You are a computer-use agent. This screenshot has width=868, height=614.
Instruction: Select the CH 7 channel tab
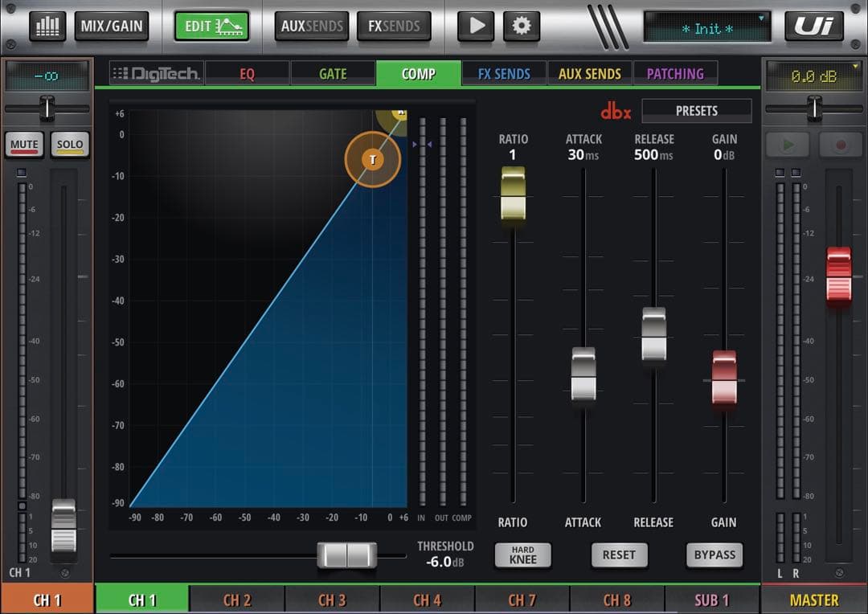522,600
